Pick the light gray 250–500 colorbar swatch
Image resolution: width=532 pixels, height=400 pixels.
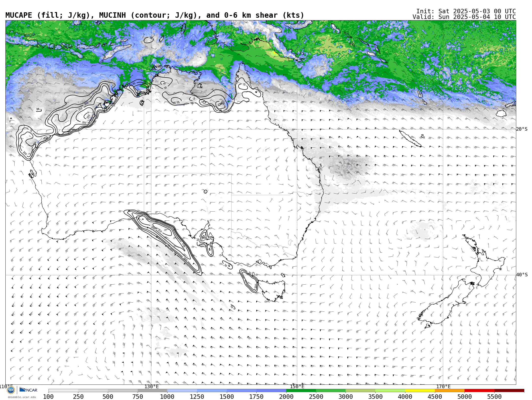point(93,391)
